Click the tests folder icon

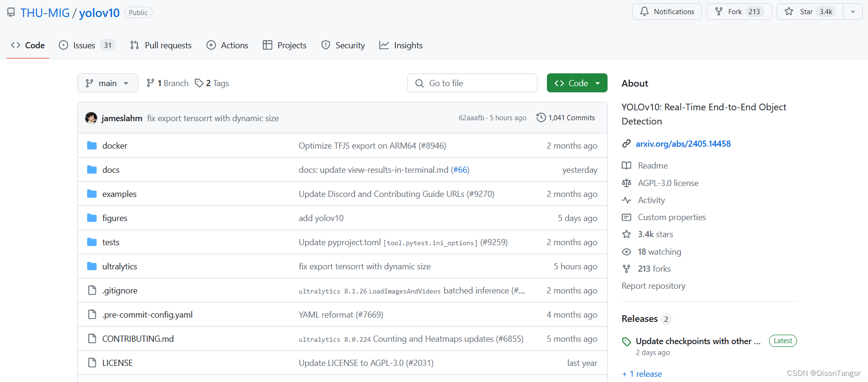tap(92, 242)
